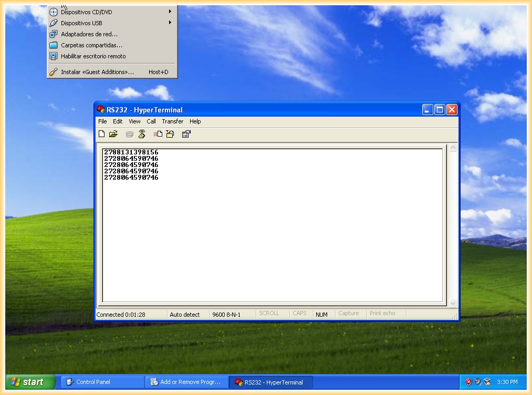Screen dimensions: 532x395
Task: Select Habilitar escritorio remoto menu entry
Action: click(x=93, y=56)
